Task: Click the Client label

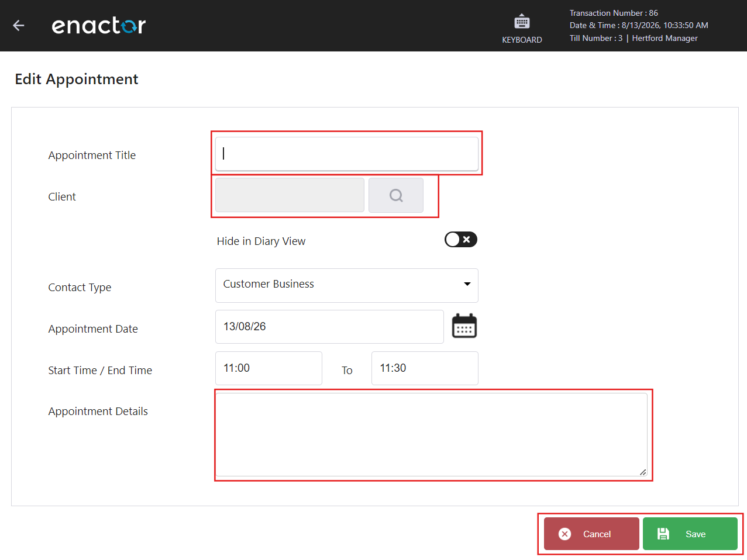Action: (62, 196)
